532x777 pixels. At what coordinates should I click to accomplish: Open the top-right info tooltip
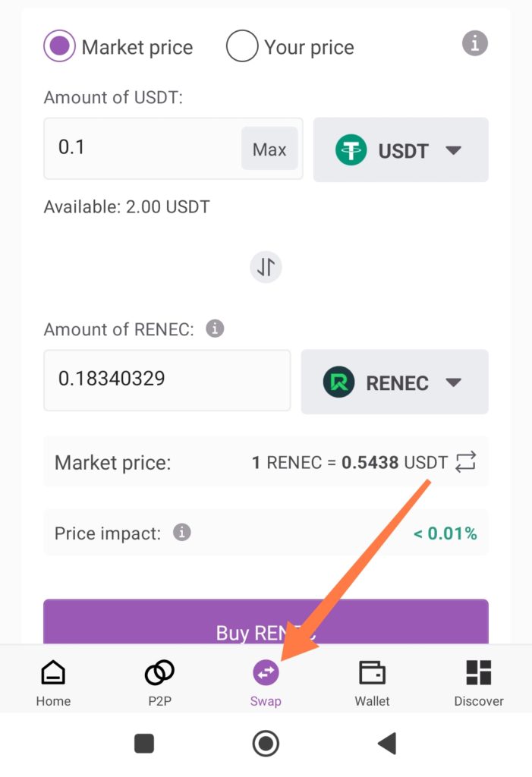point(474,43)
